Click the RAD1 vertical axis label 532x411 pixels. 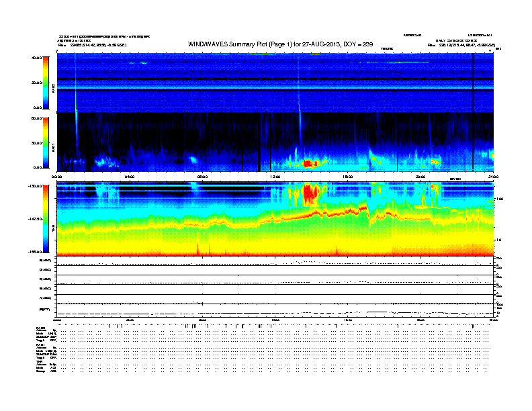point(54,147)
